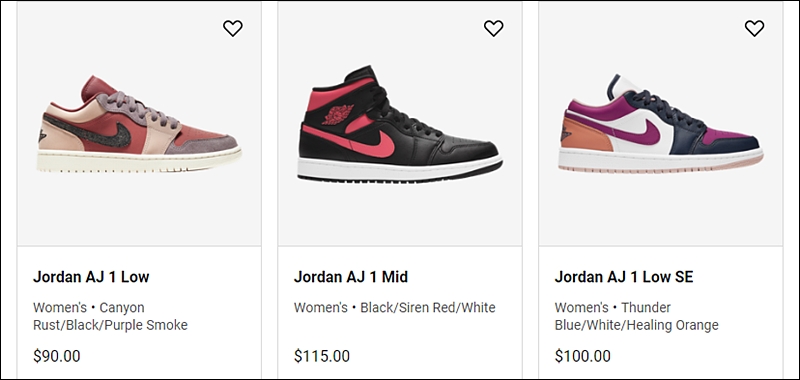Click the black glitter swoosh on first shoe
This screenshot has width=800, height=380.
[87, 131]
